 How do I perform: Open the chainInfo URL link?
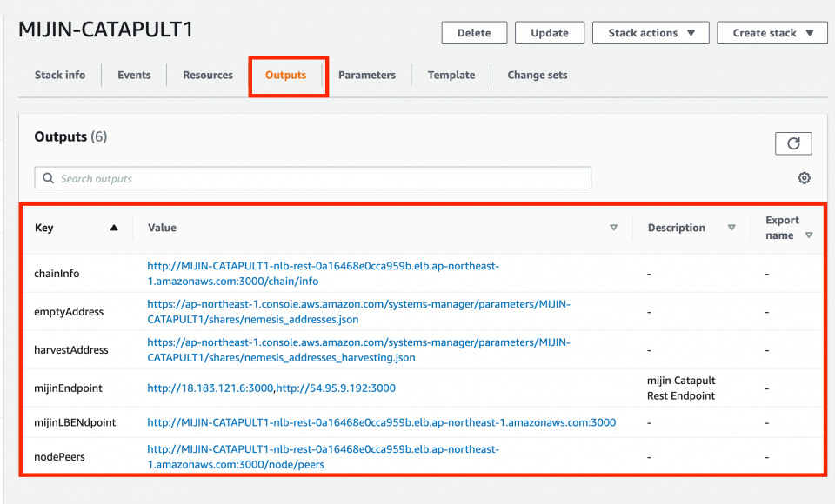(x=324, y=274)
